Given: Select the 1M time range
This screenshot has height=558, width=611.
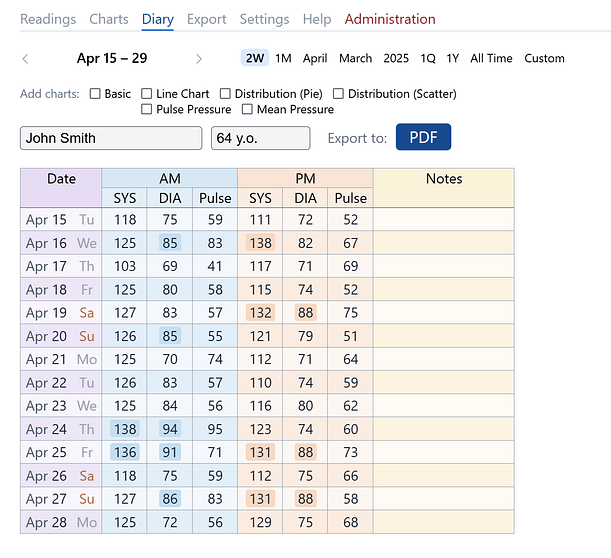Looking at the screenshot, I should [283, 58].
